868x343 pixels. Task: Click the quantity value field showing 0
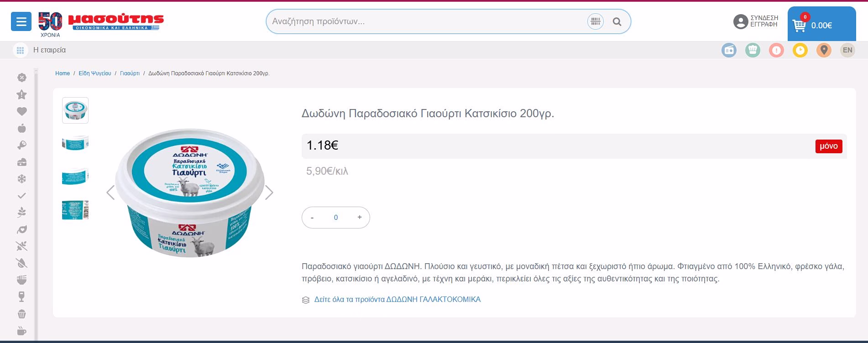tap(336, 218)
